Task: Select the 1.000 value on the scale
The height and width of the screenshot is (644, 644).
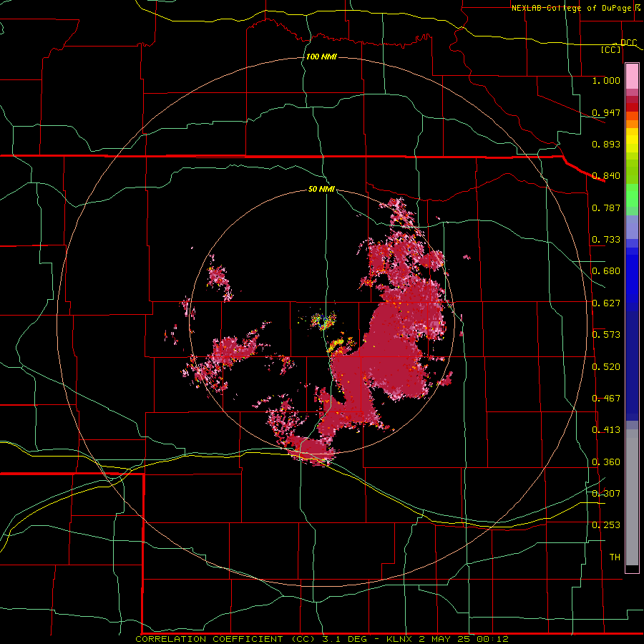Action: pyautogui.click(x=606, y=80)
